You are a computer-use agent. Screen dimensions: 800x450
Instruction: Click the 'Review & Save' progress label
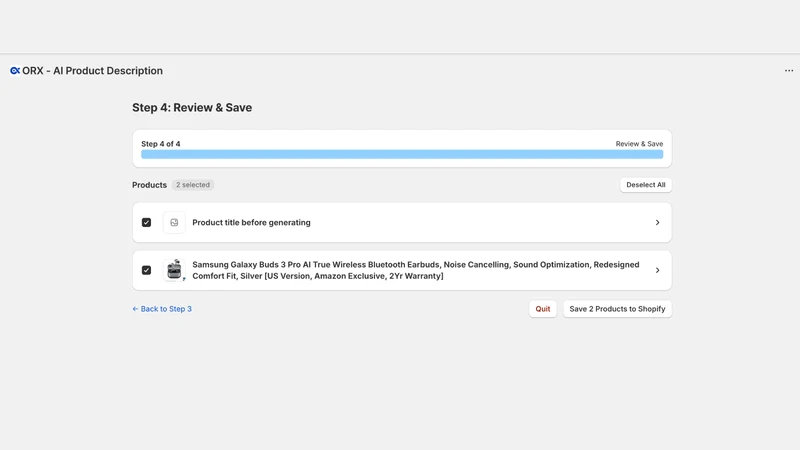[639, 144]
